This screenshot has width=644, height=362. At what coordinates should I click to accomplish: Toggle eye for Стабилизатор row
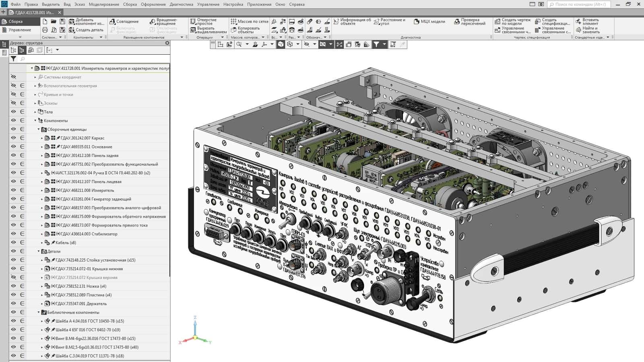tap(13, 234)
